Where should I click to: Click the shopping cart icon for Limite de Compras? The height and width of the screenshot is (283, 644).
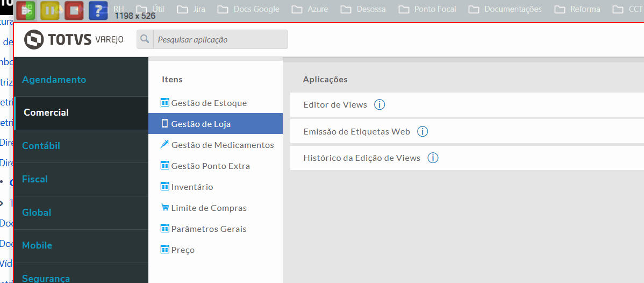pos(164,208)
